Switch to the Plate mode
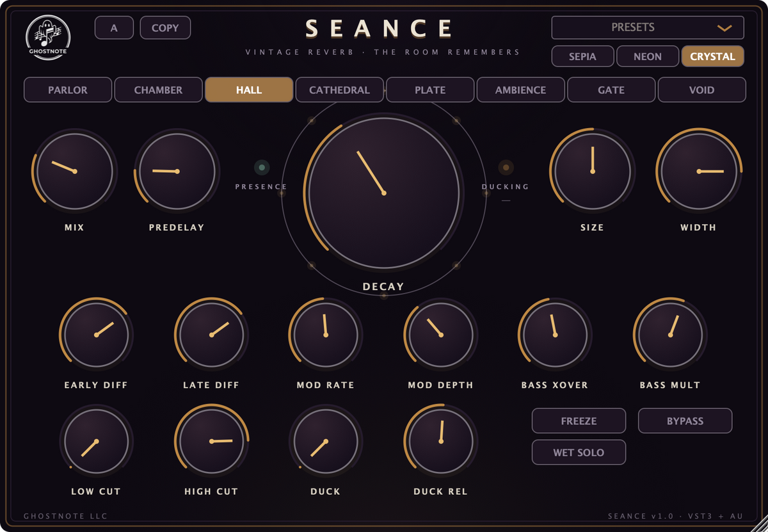The width and height of the screenshot is (768, 532). point(430,90)
